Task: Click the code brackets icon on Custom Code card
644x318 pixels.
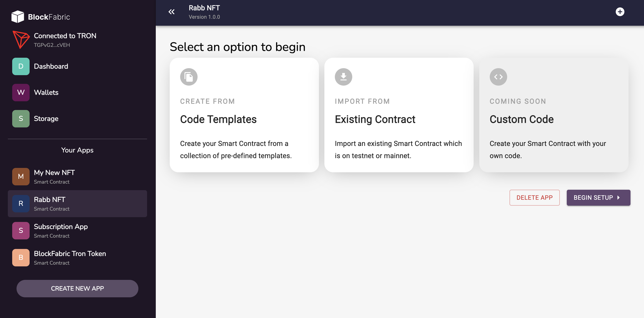Action: [x=498, y=77]
